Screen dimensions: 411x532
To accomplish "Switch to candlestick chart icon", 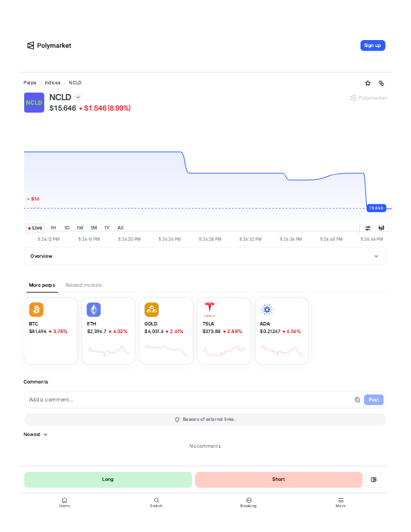I will click(381, 228).
